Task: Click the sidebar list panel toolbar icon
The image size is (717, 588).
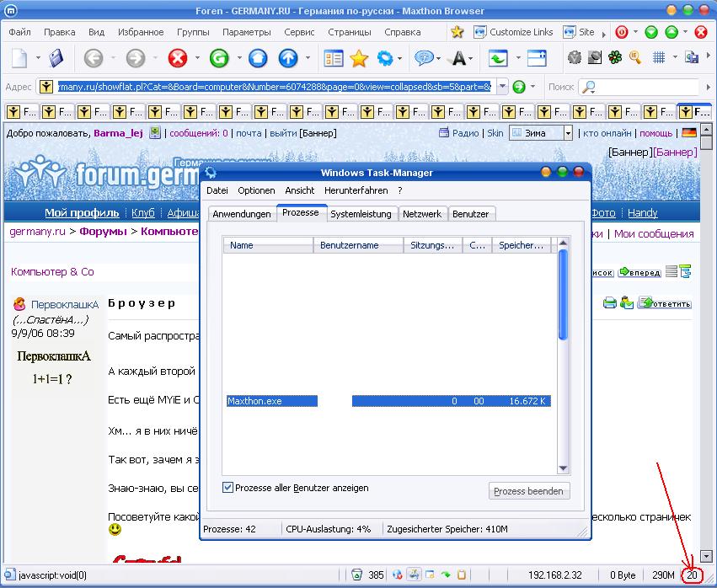Action: click(x=334, y=58)
